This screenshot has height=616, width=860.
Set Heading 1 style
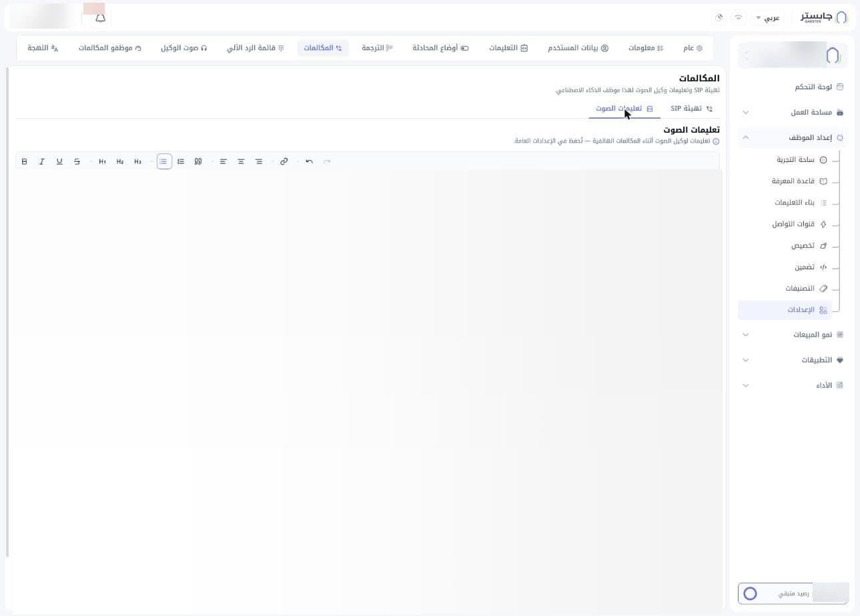click(102, 161)
